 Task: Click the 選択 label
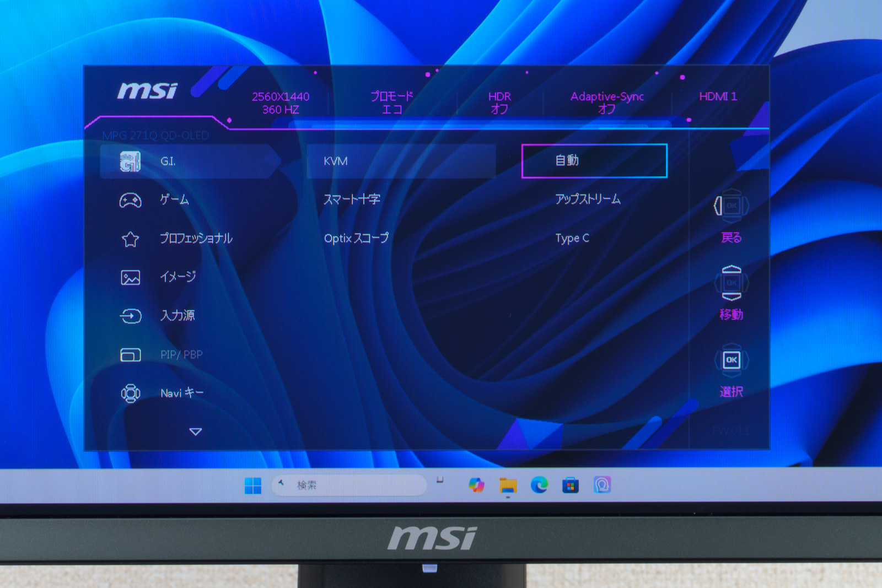coord(732,392)
